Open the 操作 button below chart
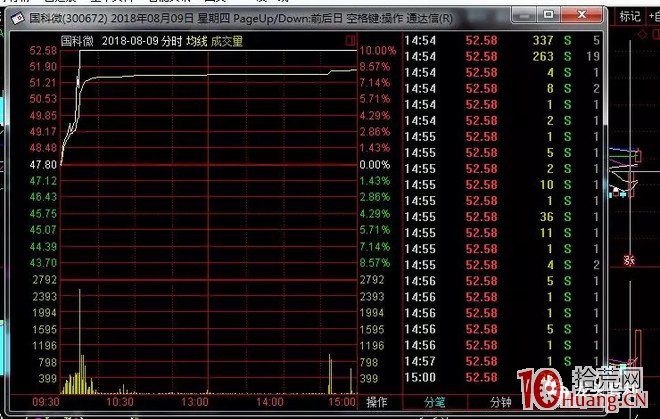 point(377,402)
